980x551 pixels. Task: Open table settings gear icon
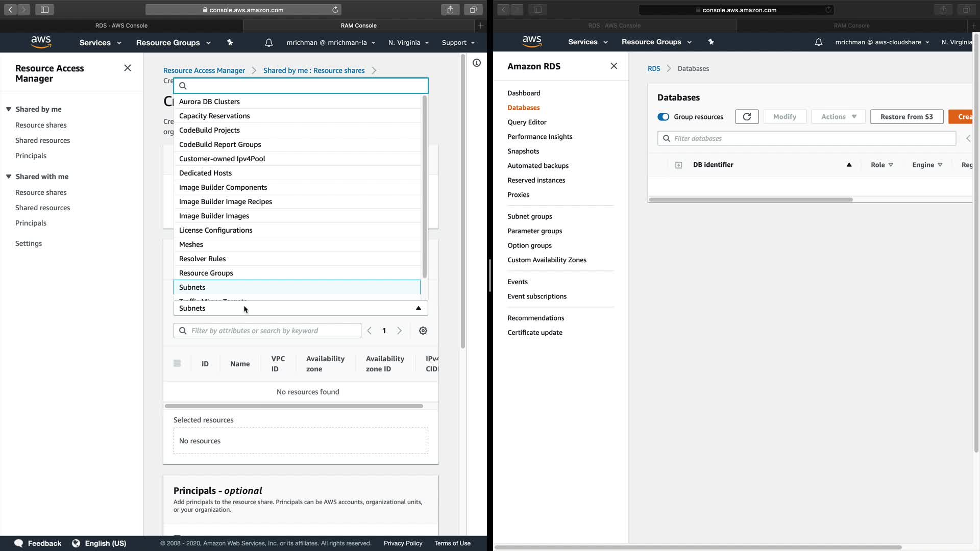coord(423,331)
